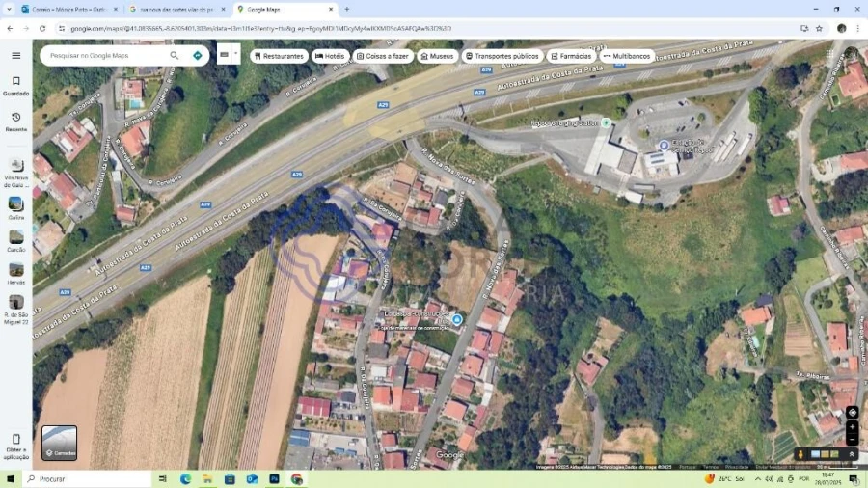Select the Museus chip
Viewport: 868px width, 488px height.
coord(437,56)
